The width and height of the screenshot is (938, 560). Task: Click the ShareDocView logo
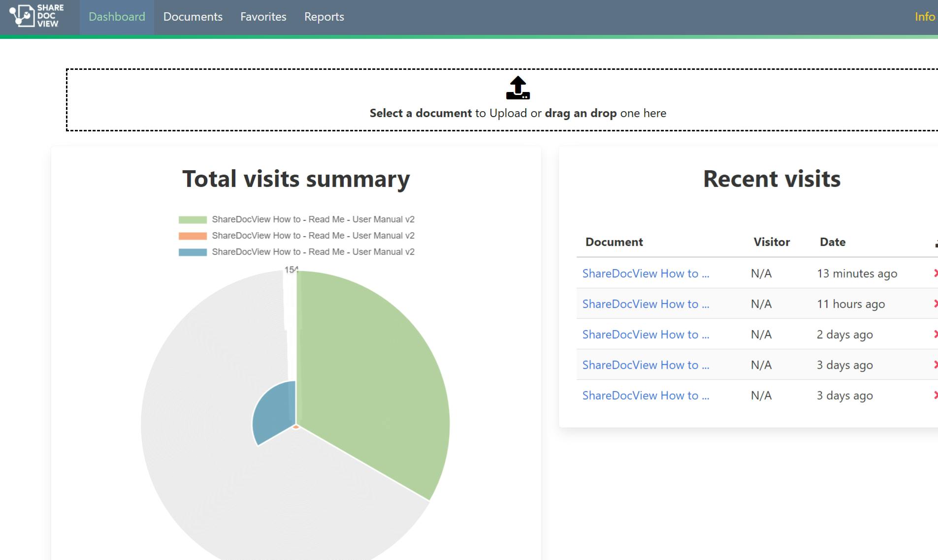tap(36, 16)
